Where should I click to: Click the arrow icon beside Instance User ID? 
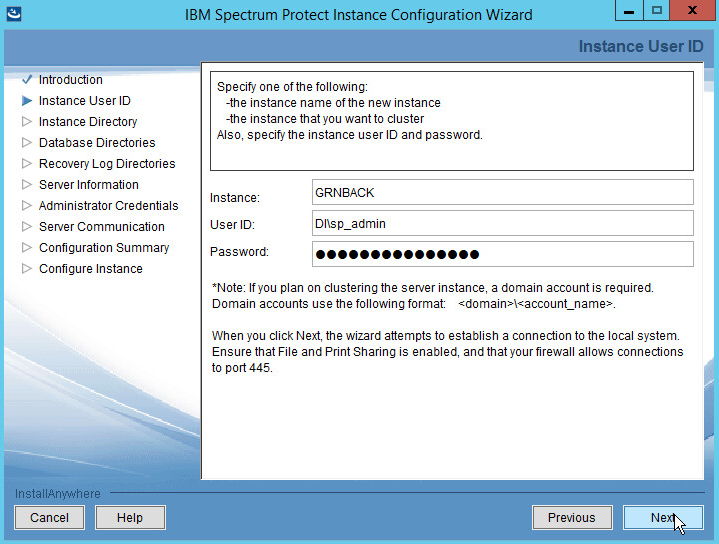point(27,101)
